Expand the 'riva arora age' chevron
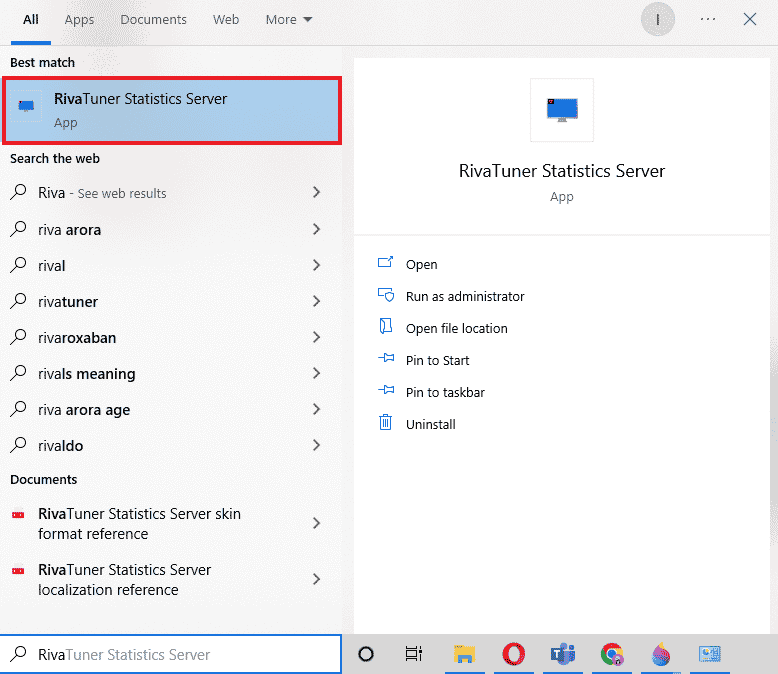The height and width of the screenshot is (674, 778). [x=317, y=409]
